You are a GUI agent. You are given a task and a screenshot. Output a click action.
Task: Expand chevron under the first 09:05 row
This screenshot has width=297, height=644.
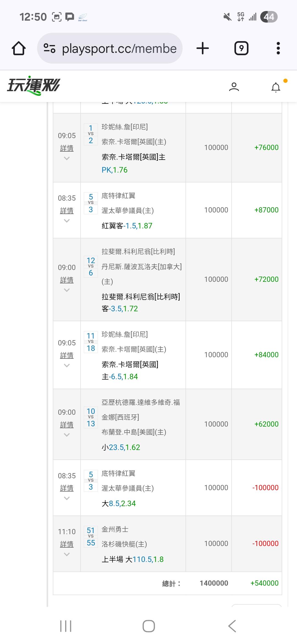[67, 158]
